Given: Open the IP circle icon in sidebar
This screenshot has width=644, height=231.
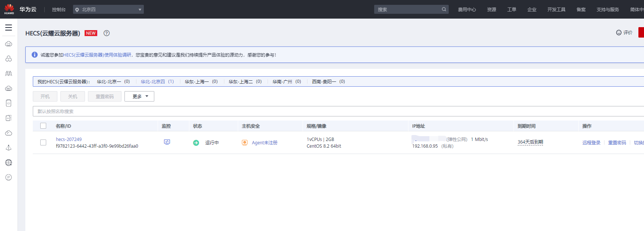Looking at the screenshot, I should pos(9,177).
